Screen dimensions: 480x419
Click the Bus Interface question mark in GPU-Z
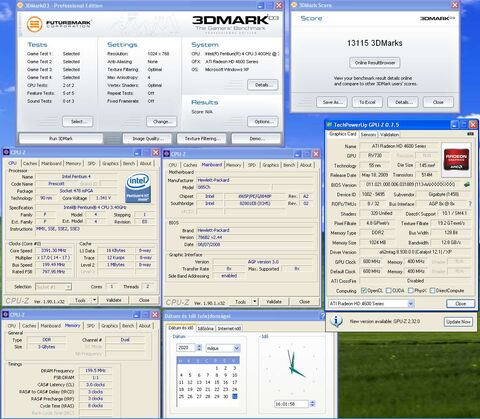[x=470, y=204]
